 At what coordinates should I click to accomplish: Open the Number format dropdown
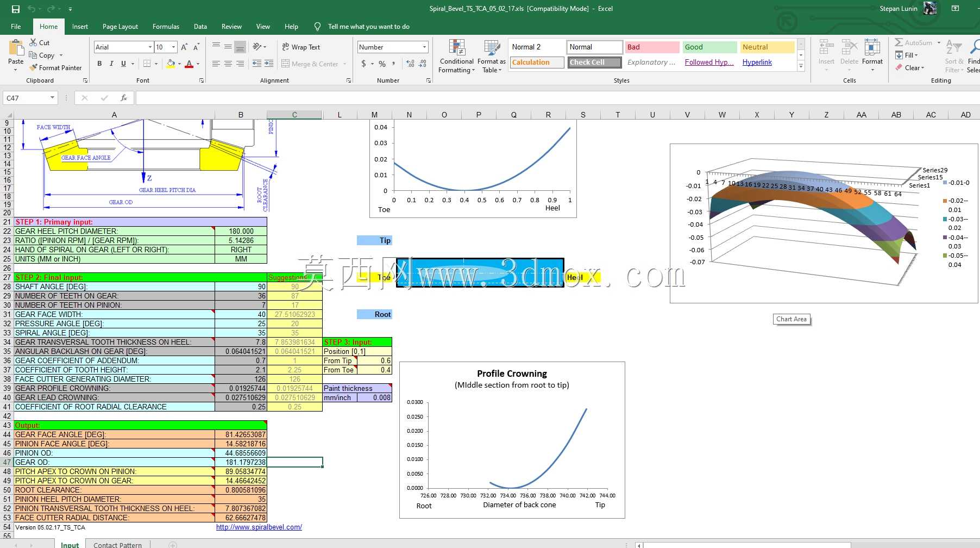tap(424, 47)
